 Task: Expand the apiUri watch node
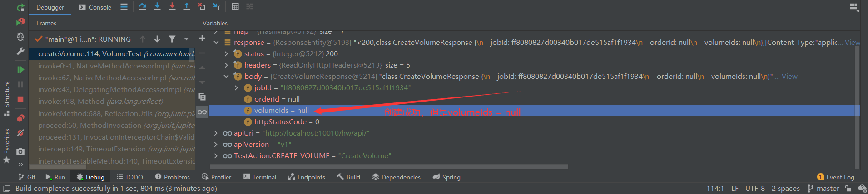tap(216, 133)
